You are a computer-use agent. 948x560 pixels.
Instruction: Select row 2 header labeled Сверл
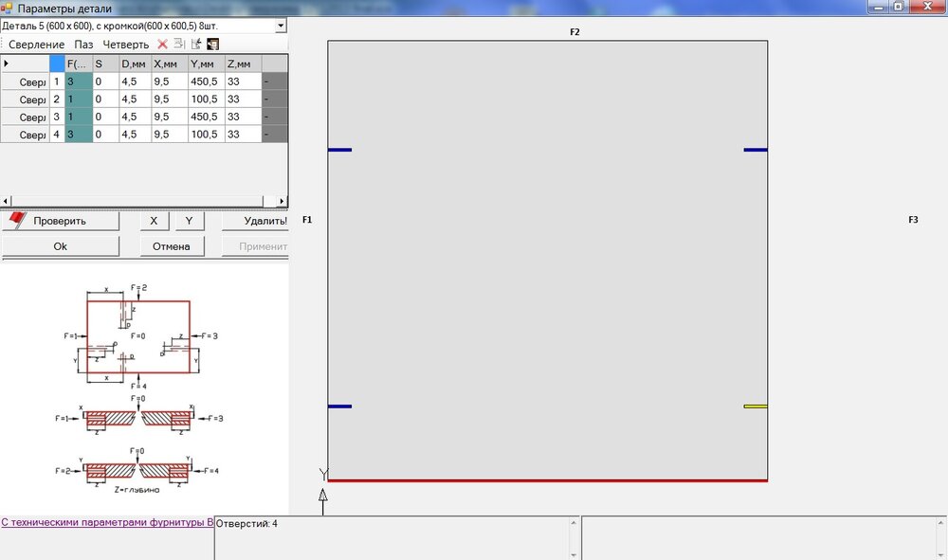[25, 99]
